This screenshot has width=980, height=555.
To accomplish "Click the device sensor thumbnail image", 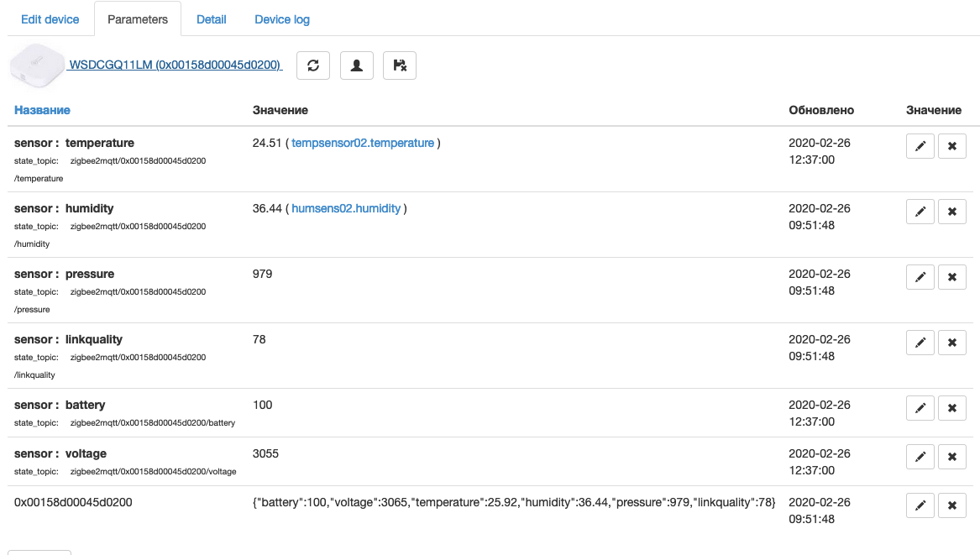I will click(38, 65).
